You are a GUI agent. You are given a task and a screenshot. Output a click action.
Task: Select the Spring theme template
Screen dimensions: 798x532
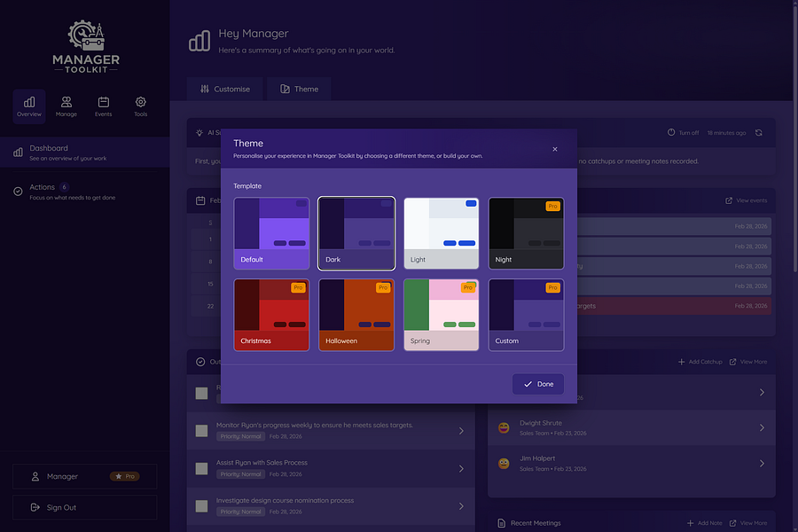[x=441, y=314]
